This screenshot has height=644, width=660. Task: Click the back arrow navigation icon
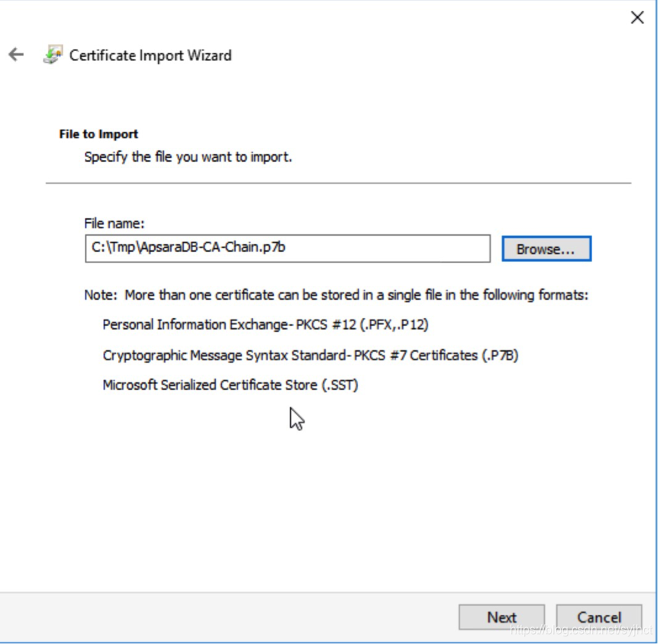15,54
